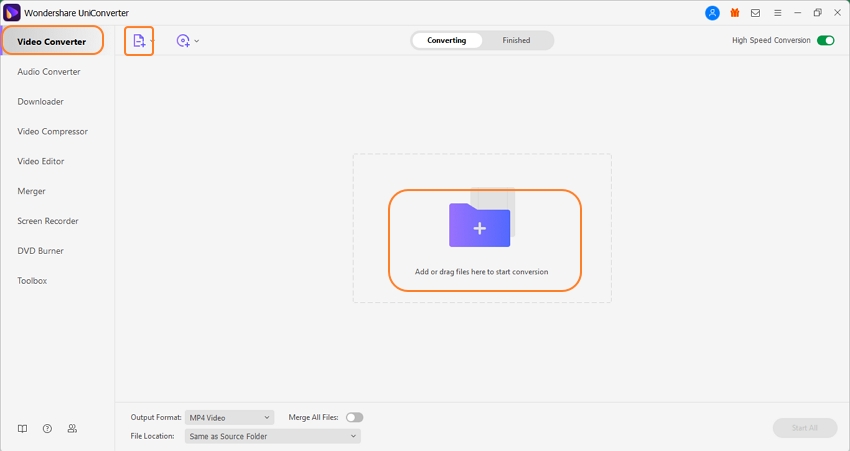Click the orange gift box icon
Image resolution: width=850 pixels, height=451 pixels.
click(735, 13)
